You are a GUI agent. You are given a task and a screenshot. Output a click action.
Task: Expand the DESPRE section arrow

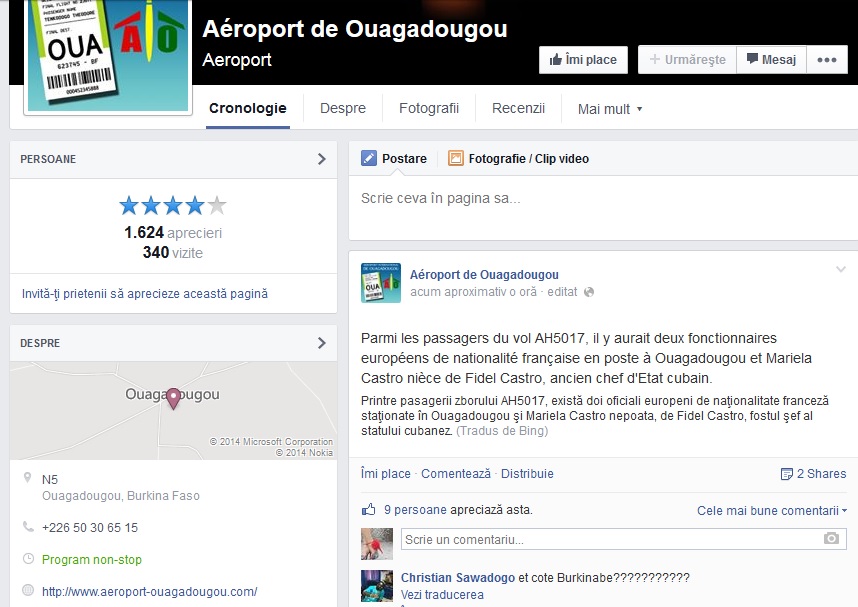coord(321,343)
